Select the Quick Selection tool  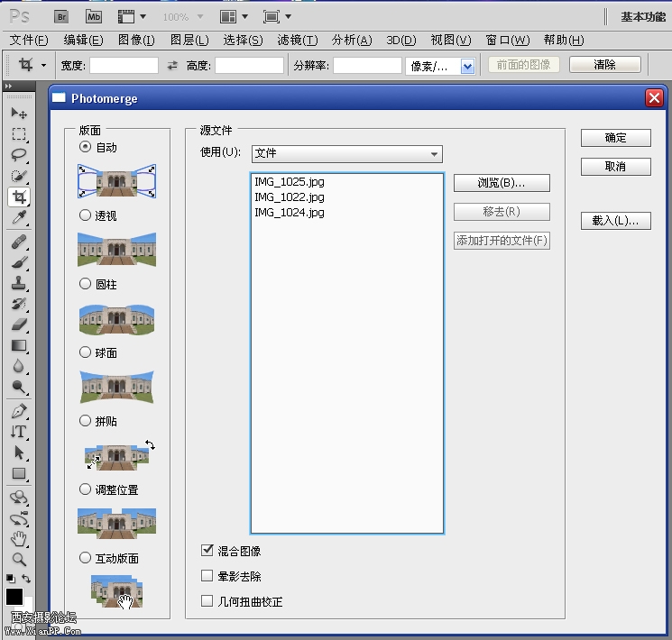(18, 176)
